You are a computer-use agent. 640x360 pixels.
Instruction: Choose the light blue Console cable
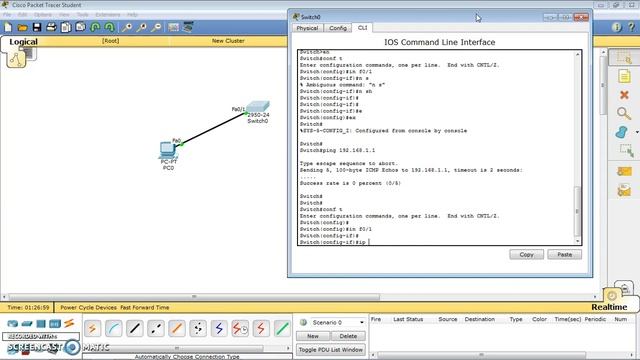(113, 329)
